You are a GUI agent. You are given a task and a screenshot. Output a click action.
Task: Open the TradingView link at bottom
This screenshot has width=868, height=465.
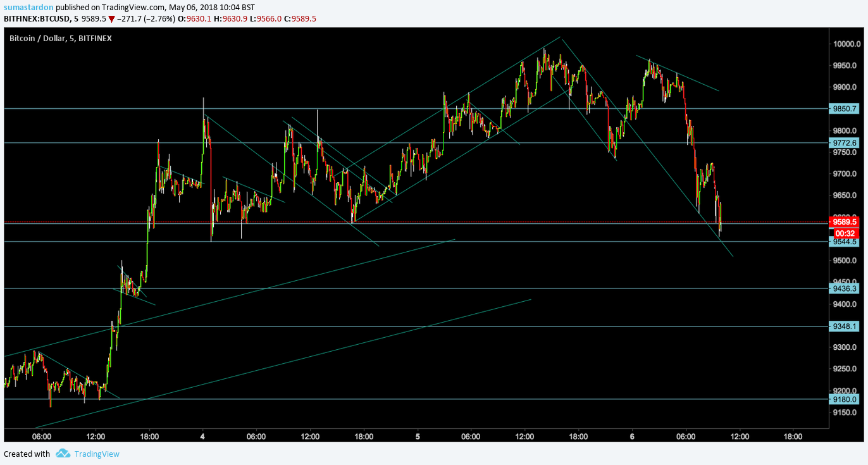pyautogui.click(x=97, y=454)
